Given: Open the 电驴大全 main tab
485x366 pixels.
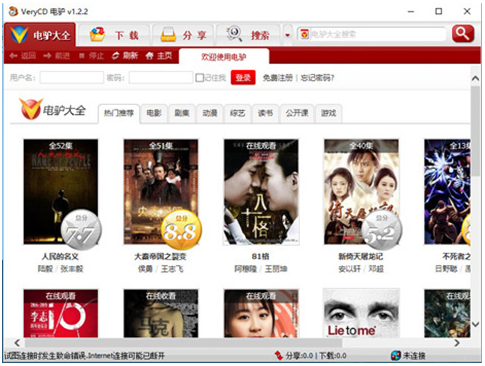Looking at the screenshot, I should (40, 35).
